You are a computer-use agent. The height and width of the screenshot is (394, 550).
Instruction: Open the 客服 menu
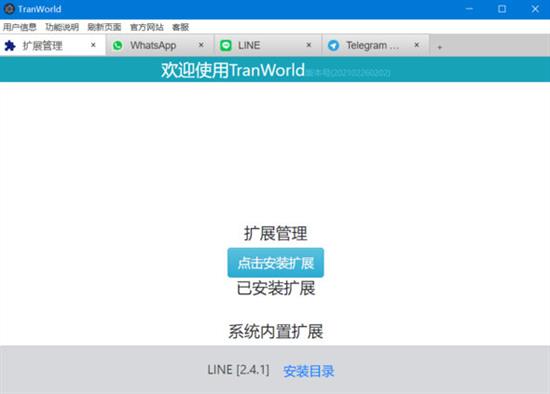click(180, 27)
